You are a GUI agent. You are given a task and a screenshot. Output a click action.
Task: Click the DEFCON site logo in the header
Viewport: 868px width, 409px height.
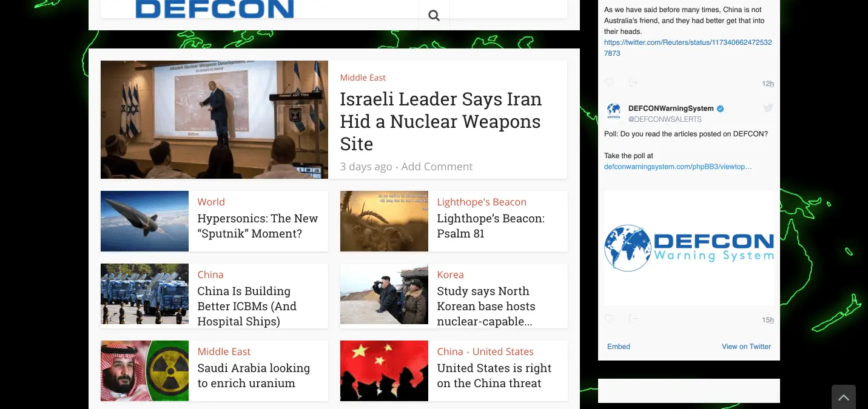coord(215,9)
